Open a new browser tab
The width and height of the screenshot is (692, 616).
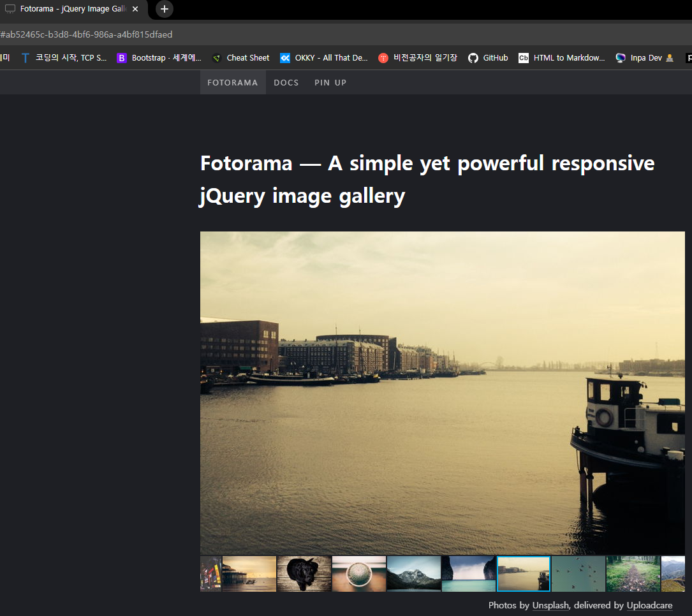[164, 9]
